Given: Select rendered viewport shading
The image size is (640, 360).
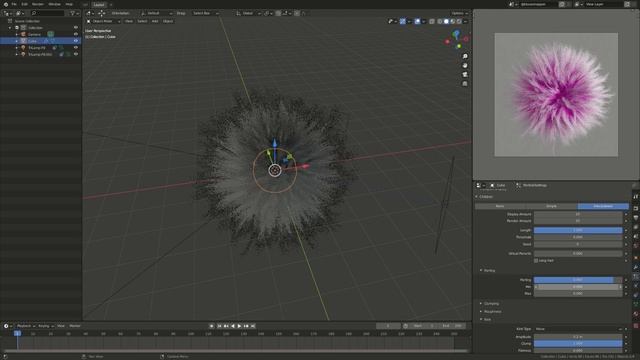Looking at the screenshot, I should click(x=459, y=21).
